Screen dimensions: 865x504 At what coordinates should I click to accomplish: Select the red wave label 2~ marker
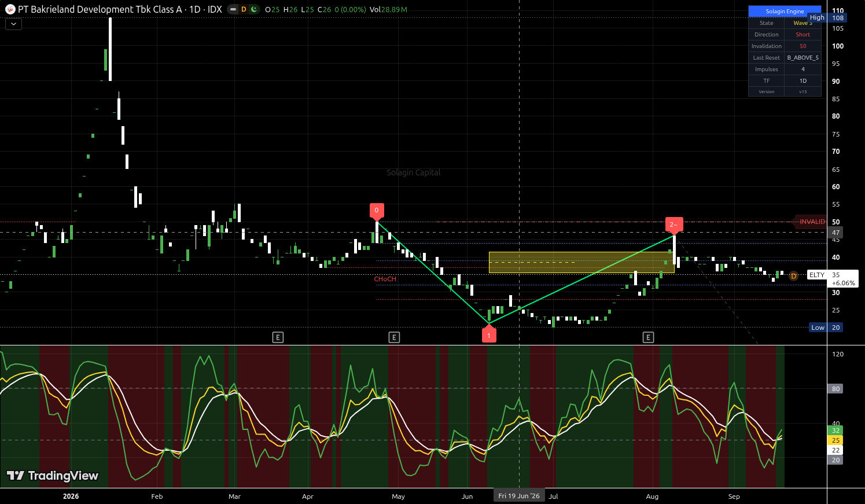tap(674, 225)
